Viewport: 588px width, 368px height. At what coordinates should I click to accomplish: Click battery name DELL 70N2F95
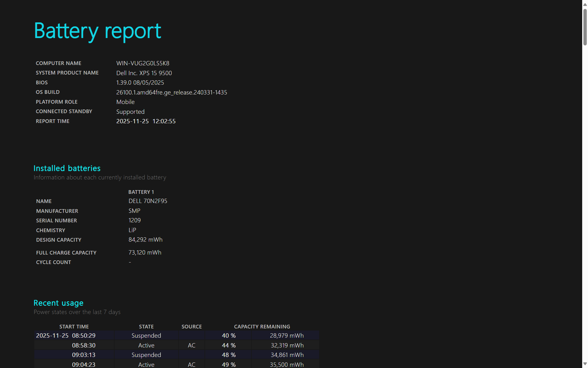[148, 201]
